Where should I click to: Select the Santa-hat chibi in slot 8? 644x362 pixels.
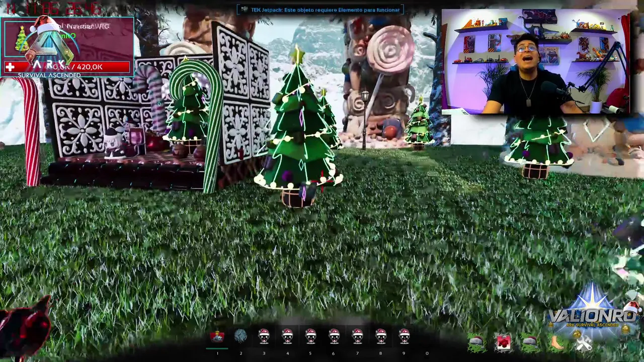click(x=381, y=336)
